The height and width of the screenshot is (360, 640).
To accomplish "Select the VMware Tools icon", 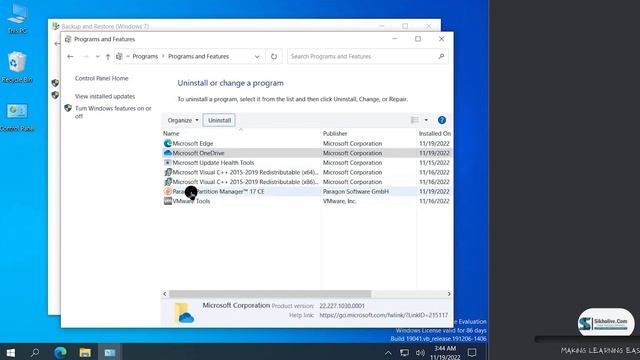I will [x=167, y=201].
